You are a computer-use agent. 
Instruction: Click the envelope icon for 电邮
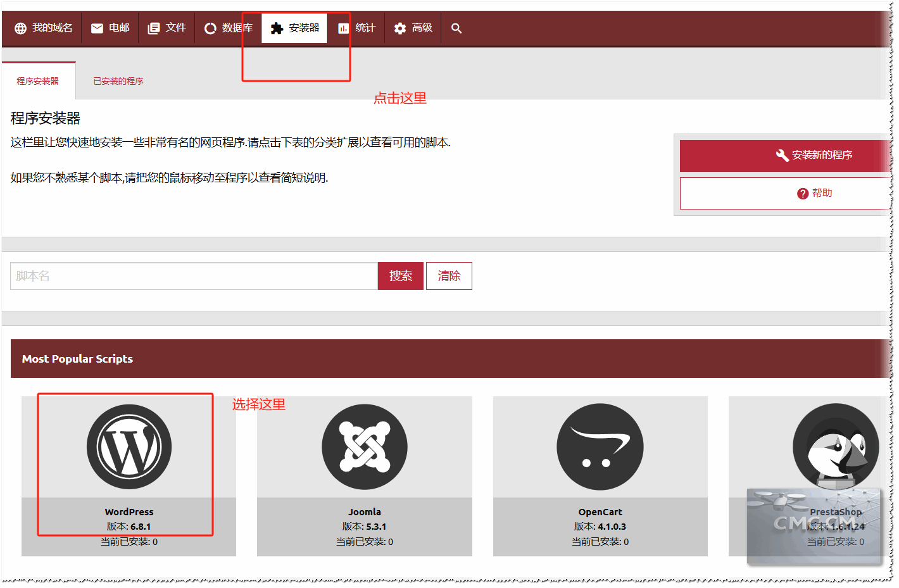click(97, 28)
